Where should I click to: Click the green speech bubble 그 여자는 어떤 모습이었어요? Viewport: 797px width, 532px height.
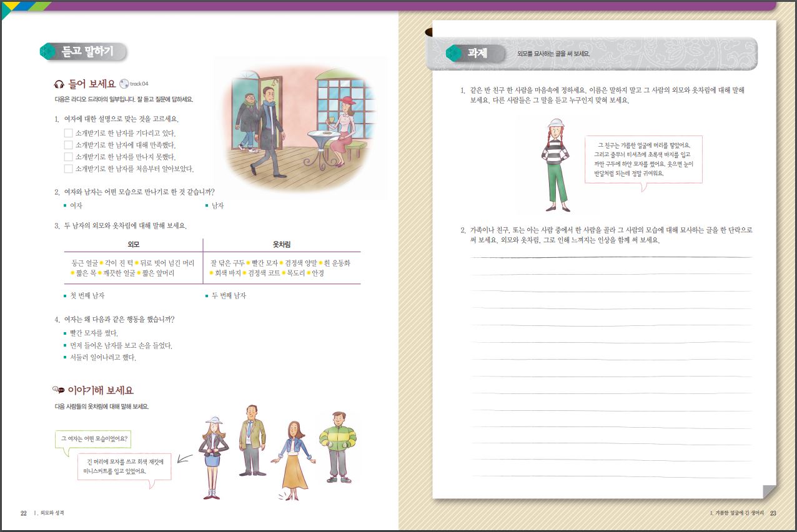(x=93, y=438)
